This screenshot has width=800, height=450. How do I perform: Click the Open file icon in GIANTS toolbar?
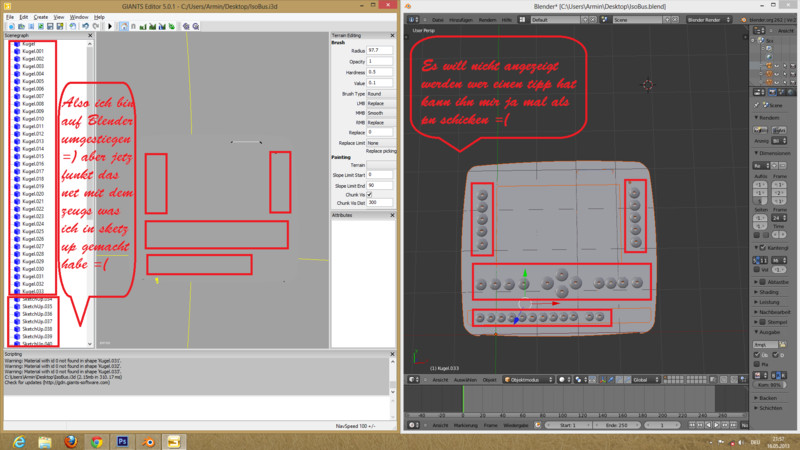click(x=21, y=26)
